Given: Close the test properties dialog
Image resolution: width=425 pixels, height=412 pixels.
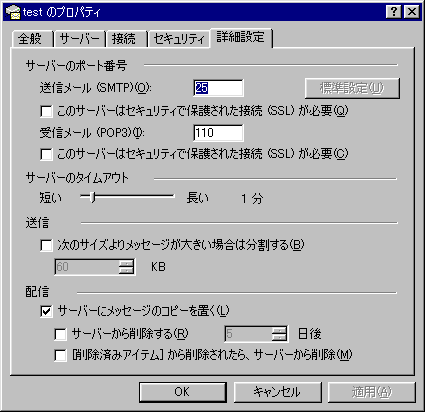Looking at the screenshot, I should tap(411, 12).
